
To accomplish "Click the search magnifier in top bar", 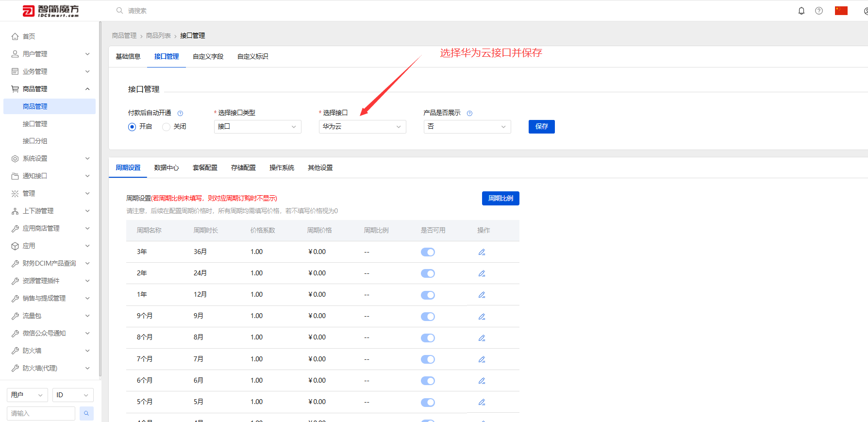I will (119, 11).
